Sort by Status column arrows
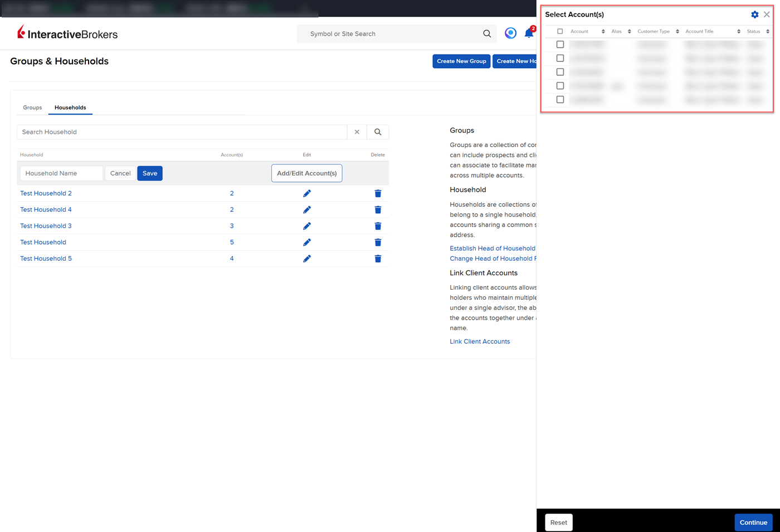 (x=768, y=31)
